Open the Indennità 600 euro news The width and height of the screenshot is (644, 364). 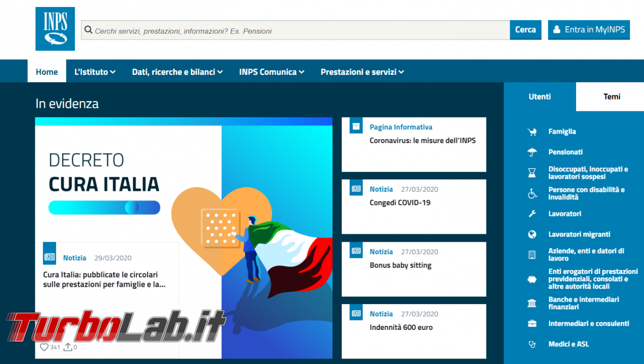coord(401,327)
